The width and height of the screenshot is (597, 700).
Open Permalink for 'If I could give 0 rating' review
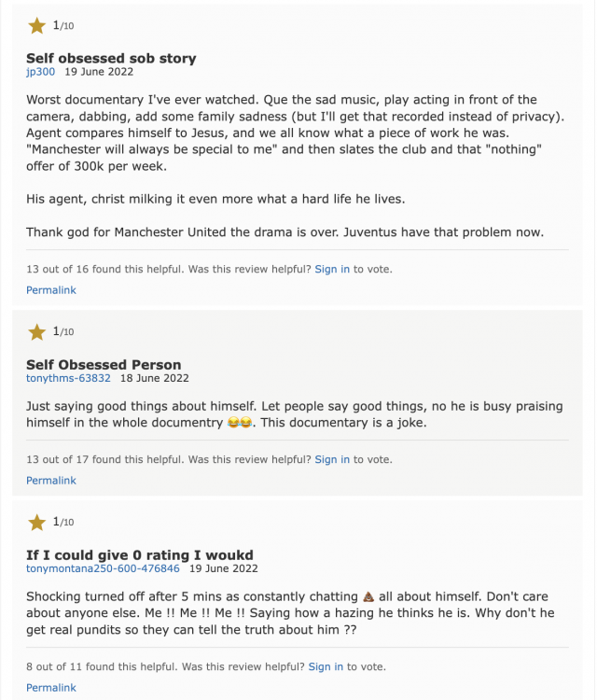pyautogui.click(x=51, y=688)
